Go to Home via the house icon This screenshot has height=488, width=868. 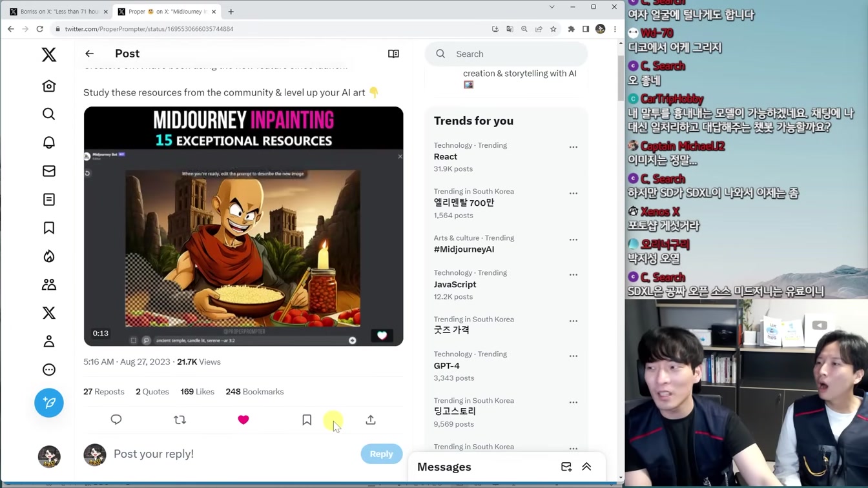pyautogui.click(x=49, y=86)
